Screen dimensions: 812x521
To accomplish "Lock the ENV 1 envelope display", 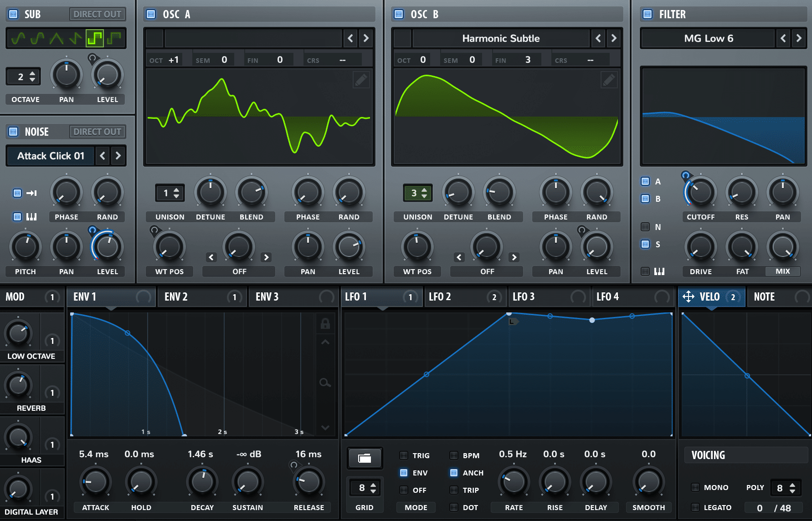I will click(x=325, y=324).
